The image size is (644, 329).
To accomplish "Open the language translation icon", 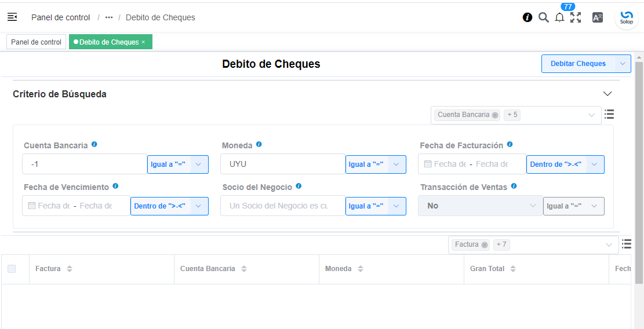I will tap(598, 17).
